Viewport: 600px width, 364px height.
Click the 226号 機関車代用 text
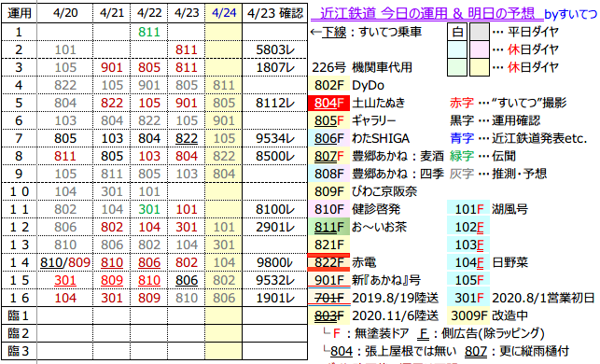[362, 68]
